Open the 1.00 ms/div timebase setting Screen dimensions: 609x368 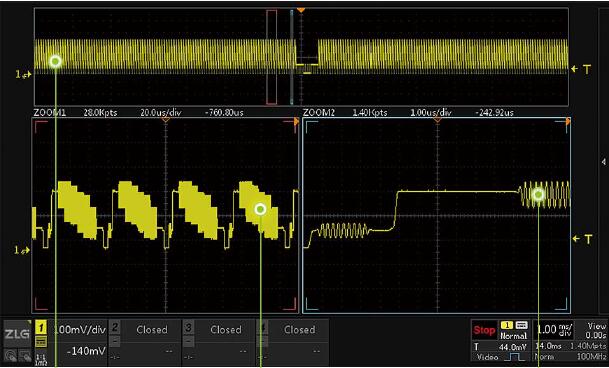[552, 330]
